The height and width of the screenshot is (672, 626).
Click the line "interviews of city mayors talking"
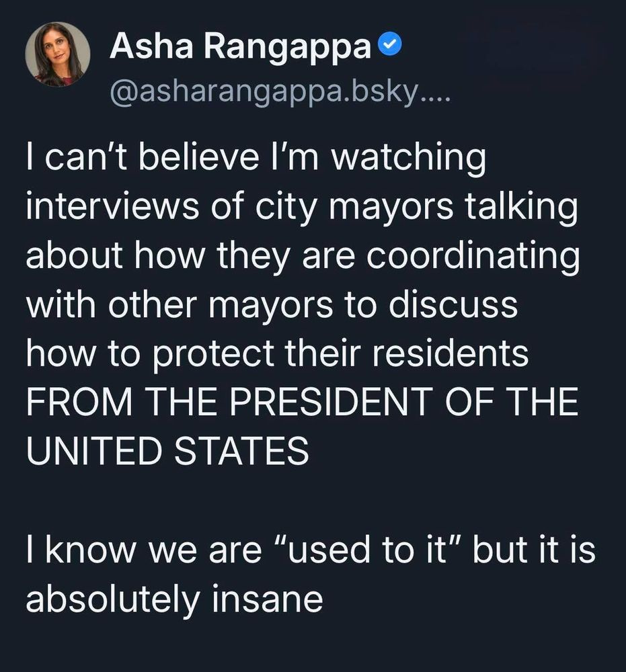coord(301,207)
